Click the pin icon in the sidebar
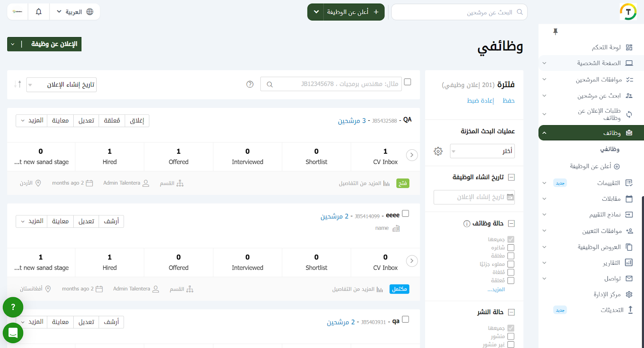The height and width of the screenshot is (348, 644). point(555,32)
